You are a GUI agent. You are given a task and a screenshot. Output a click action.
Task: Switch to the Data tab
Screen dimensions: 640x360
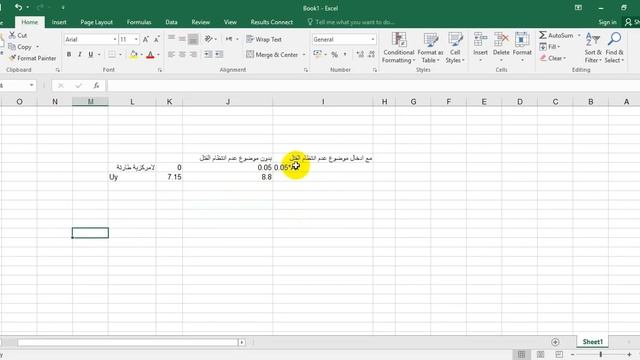pyautogui.click(x=171, y=22)
